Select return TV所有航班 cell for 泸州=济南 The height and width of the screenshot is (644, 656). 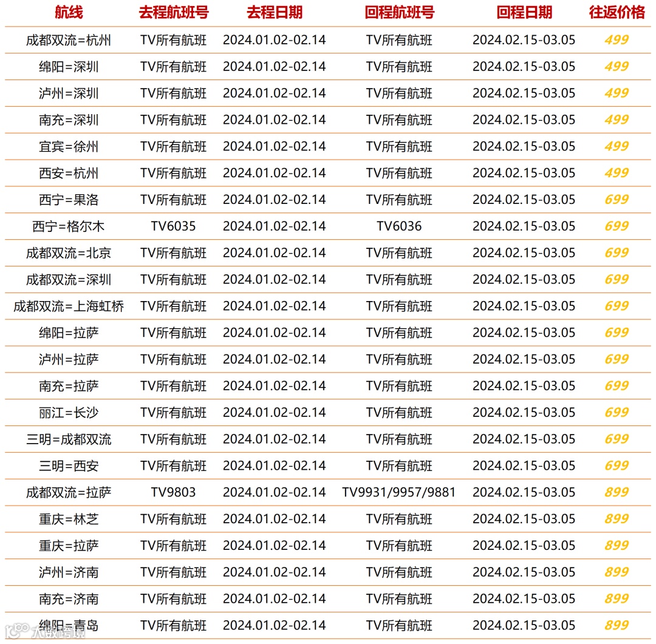pos(399,572)
